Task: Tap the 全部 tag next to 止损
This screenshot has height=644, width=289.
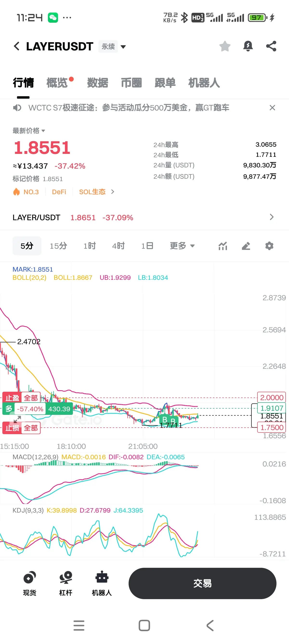Action: coord(31,428)
